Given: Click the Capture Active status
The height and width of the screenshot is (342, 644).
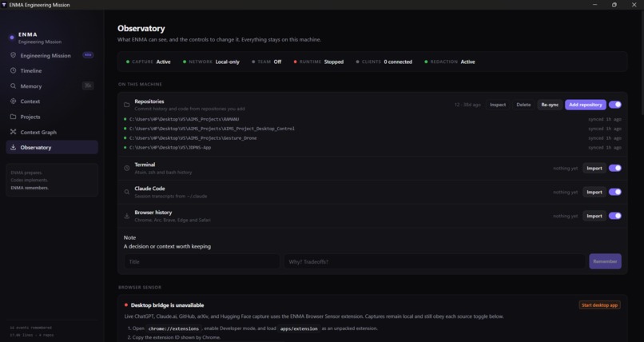Looking at the screenshot, I should 149,62.
